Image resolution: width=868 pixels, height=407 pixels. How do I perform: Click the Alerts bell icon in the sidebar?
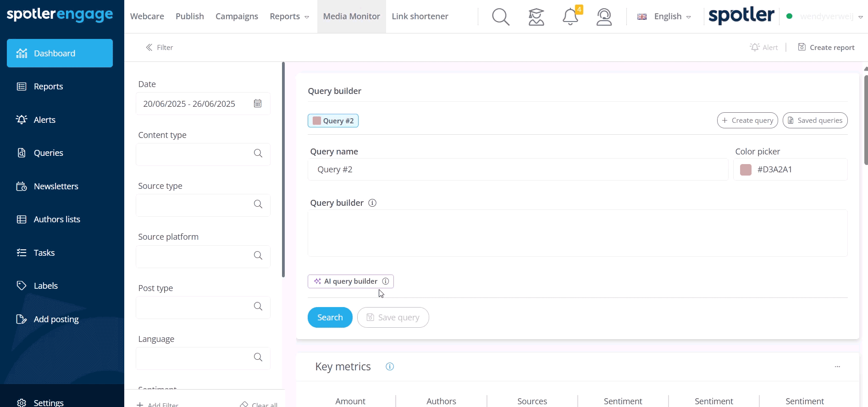pyautogui.click(x=22, y=120)
